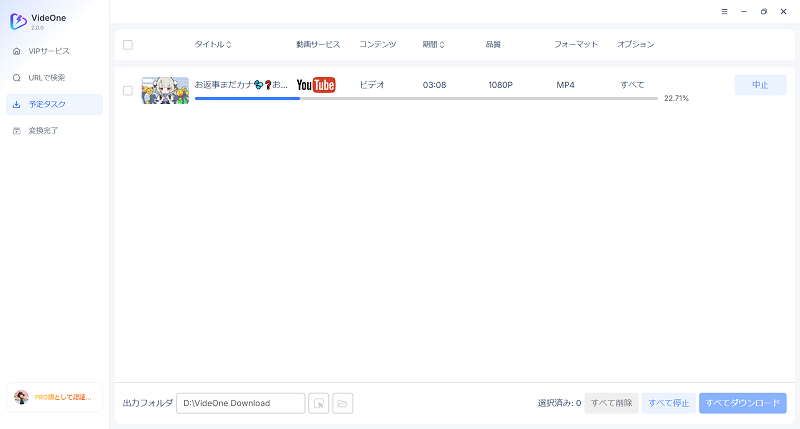Click the 選択済み: 0 label
800x429 pixels.
(559, 403)
